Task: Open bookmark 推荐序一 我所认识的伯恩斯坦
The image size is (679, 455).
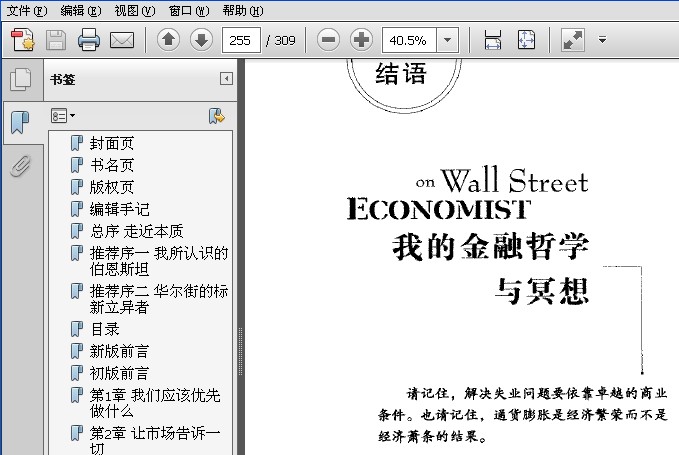Action: pos(158,261)
